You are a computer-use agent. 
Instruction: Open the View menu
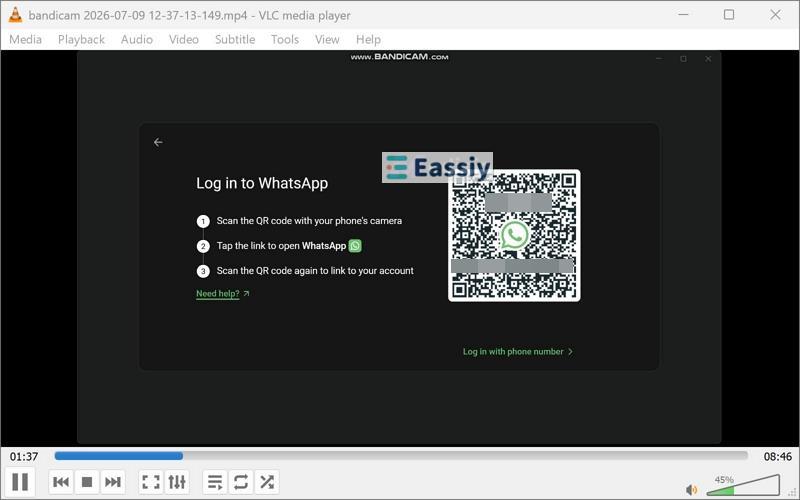[327, 39]
